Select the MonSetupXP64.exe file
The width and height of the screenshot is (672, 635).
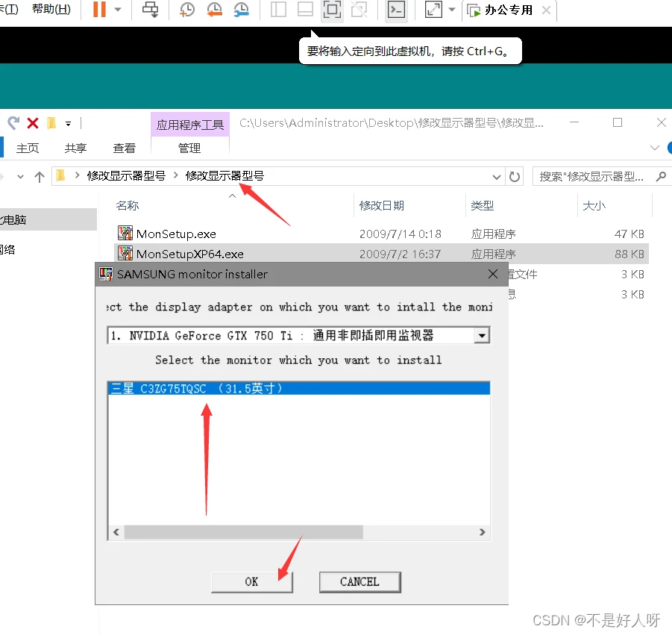[190, 254]
